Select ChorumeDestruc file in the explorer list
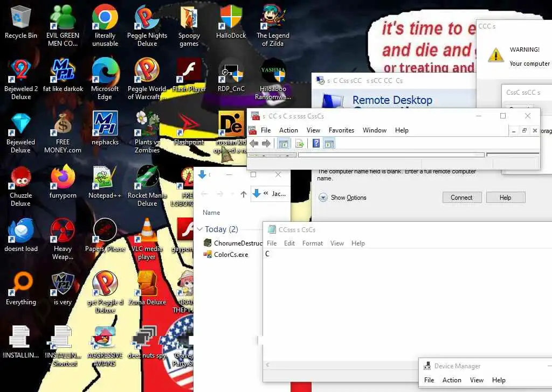 [x=233, y=243]
